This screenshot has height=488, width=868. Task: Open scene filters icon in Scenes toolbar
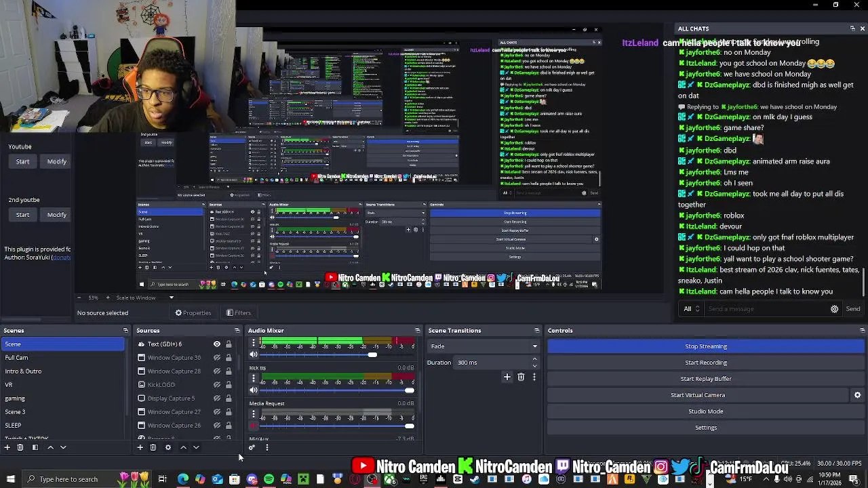click(x=35, y=447)
